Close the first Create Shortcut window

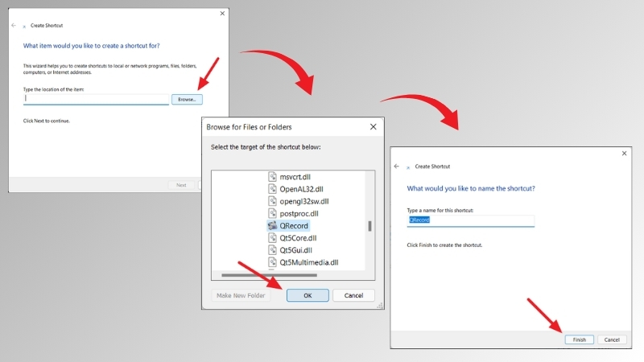tap(222, 14)
